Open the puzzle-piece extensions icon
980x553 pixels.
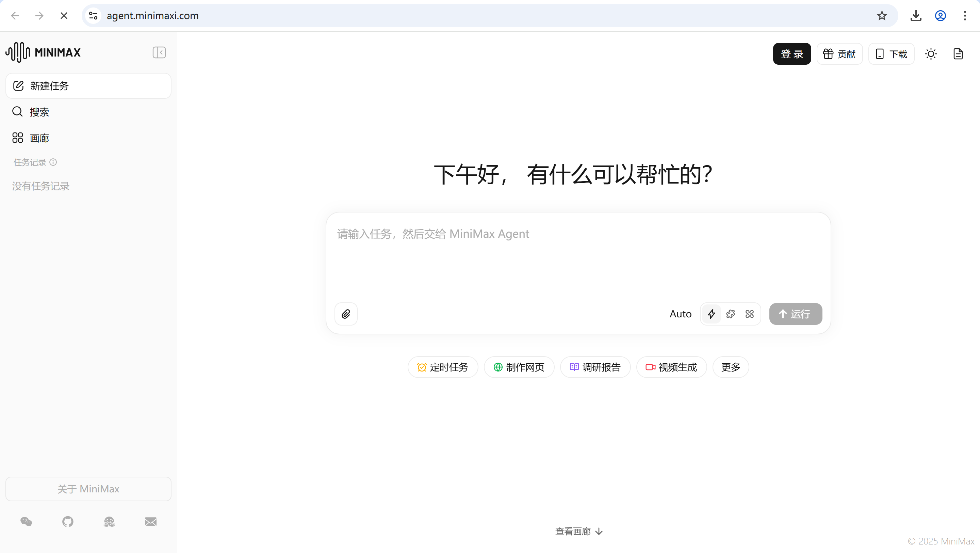click(x=731, y=314)
